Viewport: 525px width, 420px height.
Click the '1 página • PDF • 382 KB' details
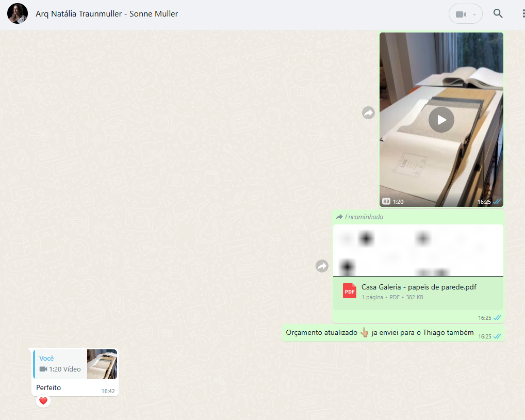(x=392, y=297)
